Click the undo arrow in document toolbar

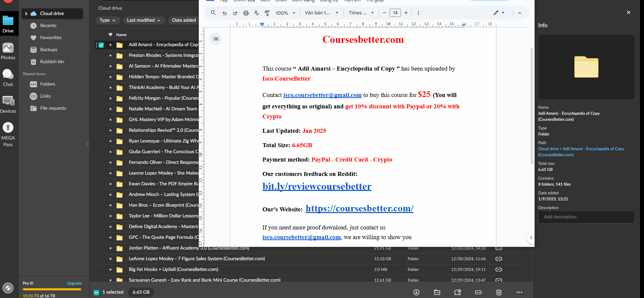click(x=225, y=13)
